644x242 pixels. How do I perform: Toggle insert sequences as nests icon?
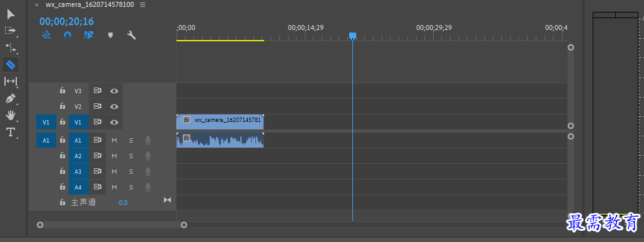[x=46, y=35]
